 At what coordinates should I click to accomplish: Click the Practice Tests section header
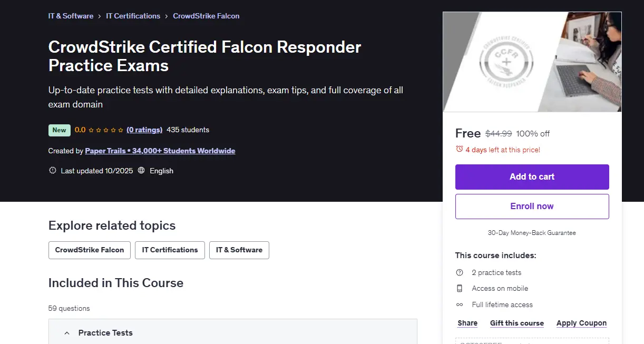coord(233,332)
